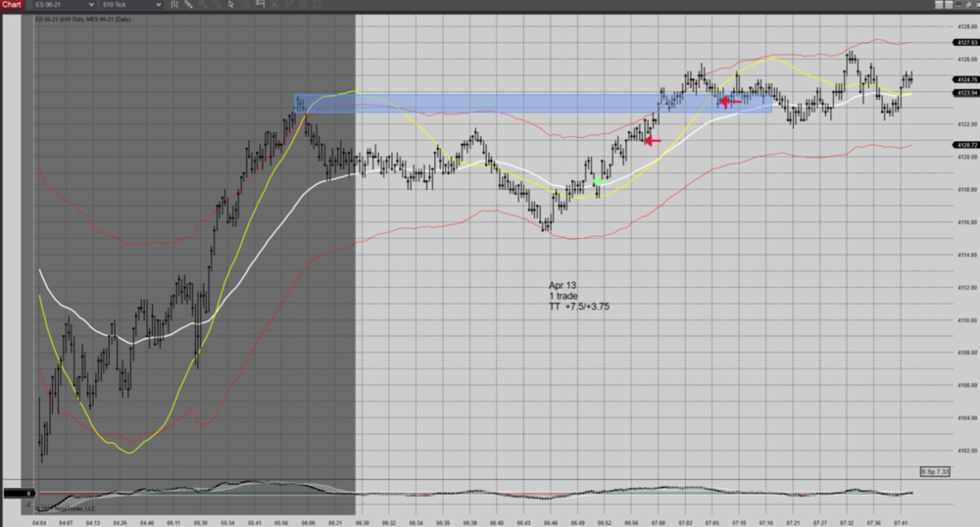Click the B.Sp 7.33 indicator label
The height and width of the screenshot is (527, 980).
click(936, 471)
